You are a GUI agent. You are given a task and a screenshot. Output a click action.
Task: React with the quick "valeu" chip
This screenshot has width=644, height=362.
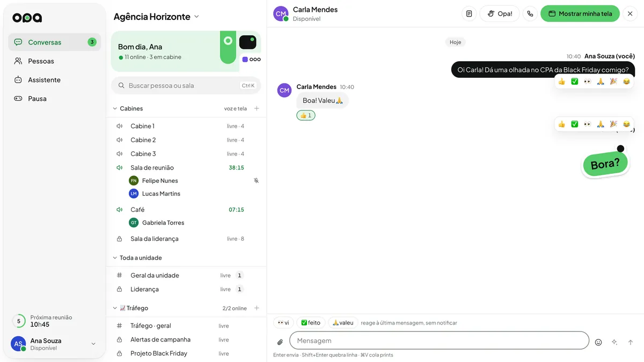coord(343,323)
